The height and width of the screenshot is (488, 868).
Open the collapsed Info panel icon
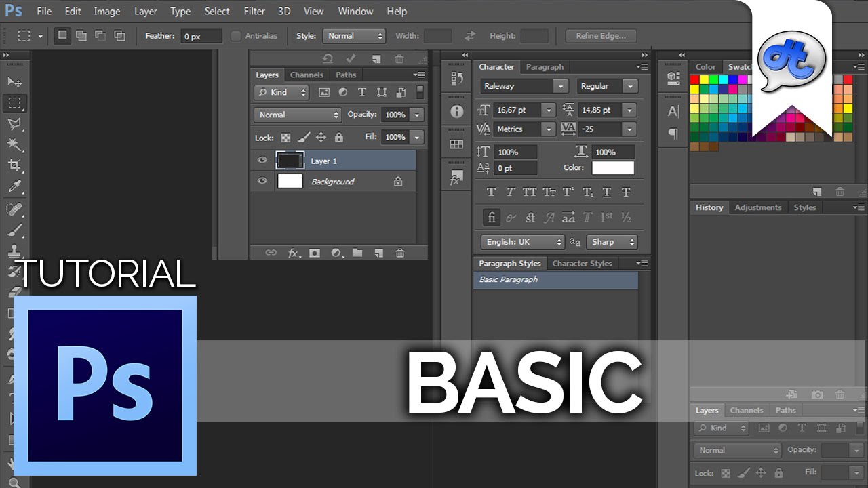pyautogui.click(x=456, y=111)
